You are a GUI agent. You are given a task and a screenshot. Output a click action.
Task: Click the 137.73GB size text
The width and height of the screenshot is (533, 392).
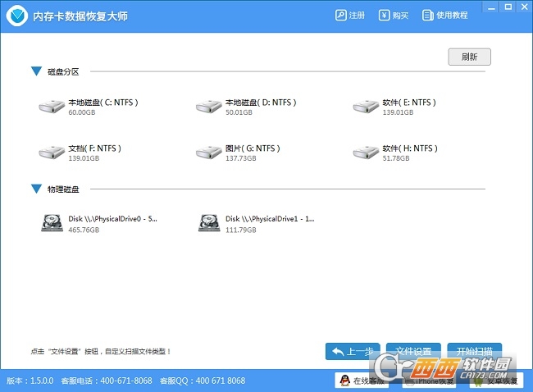click(x=240, y=158)
